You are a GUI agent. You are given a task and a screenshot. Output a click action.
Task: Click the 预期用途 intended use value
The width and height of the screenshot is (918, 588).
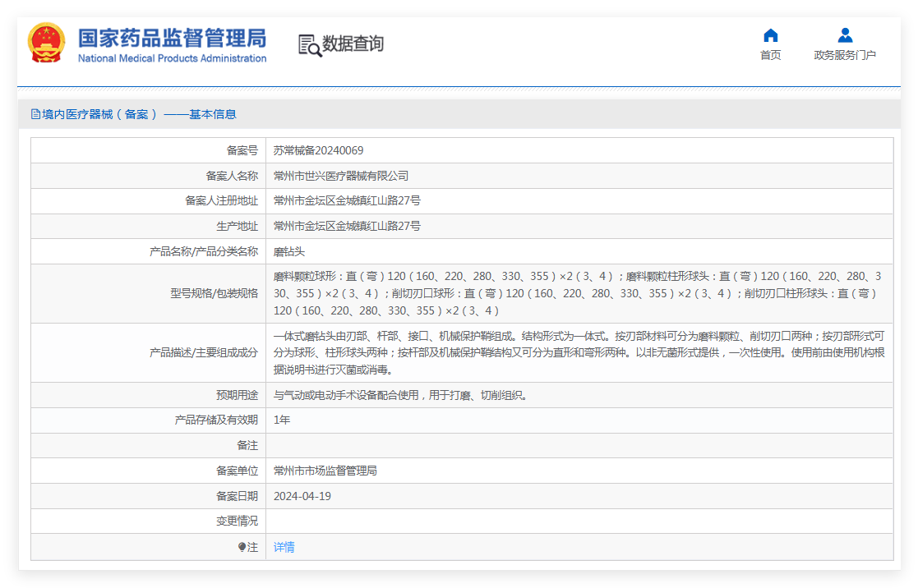[x=402, y=396]
